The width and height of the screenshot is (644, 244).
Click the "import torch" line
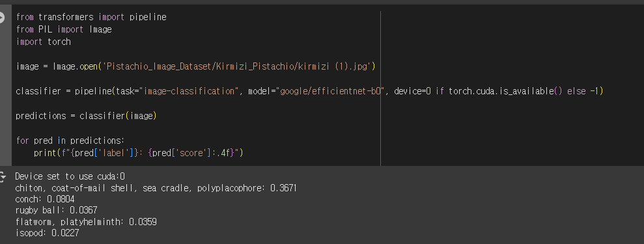pyautogui.click(x=43, y=42)
